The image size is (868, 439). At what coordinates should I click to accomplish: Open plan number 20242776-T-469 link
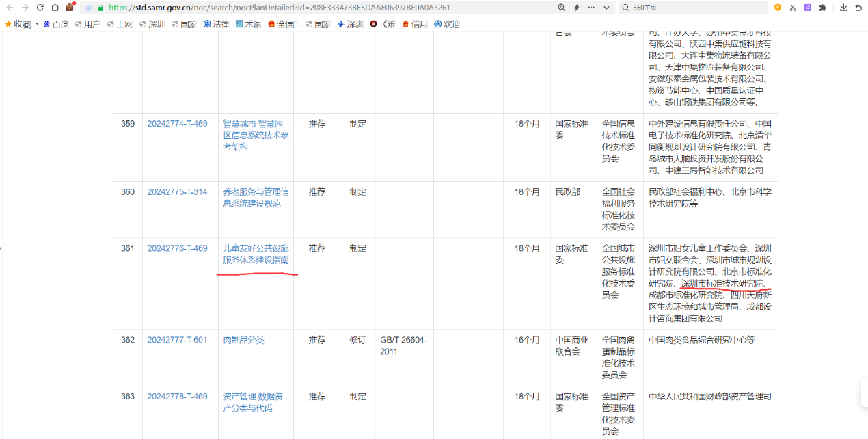[177, 248]
